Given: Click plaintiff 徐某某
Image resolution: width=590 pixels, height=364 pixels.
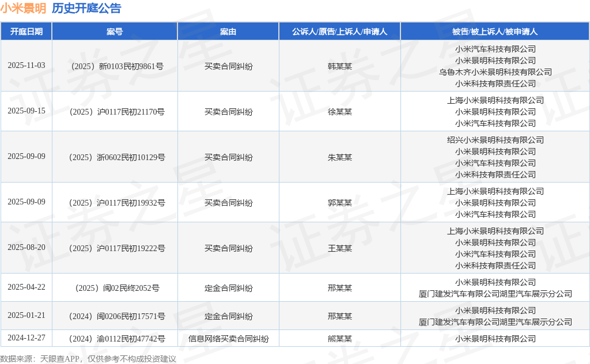Looking at the screenshot, I should click(340, 112).
